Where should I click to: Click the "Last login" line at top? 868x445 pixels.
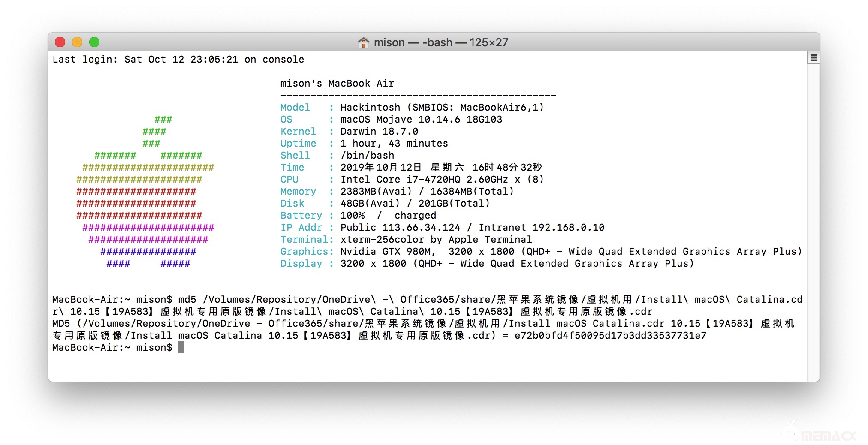(178, 59)
